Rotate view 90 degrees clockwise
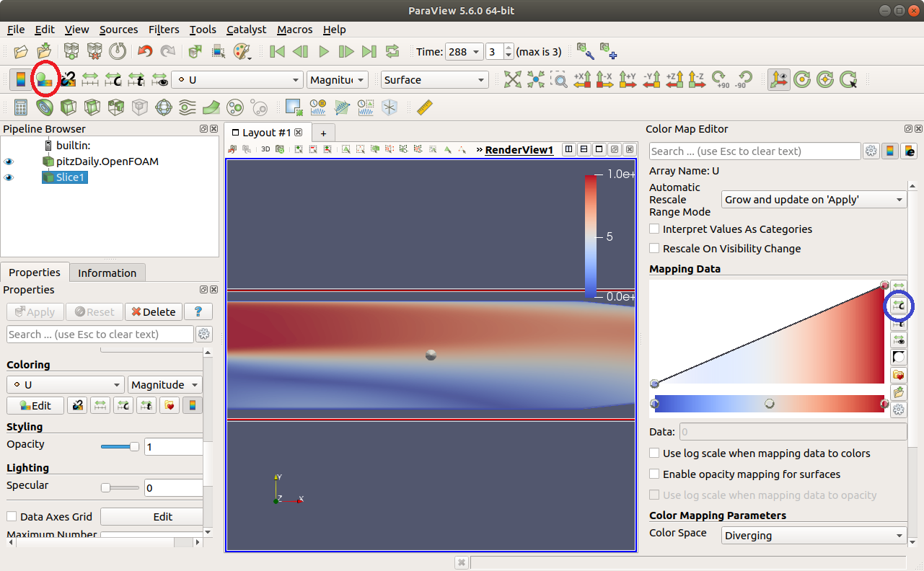Viewport: 924px width, 571px height. click(720, 79)
